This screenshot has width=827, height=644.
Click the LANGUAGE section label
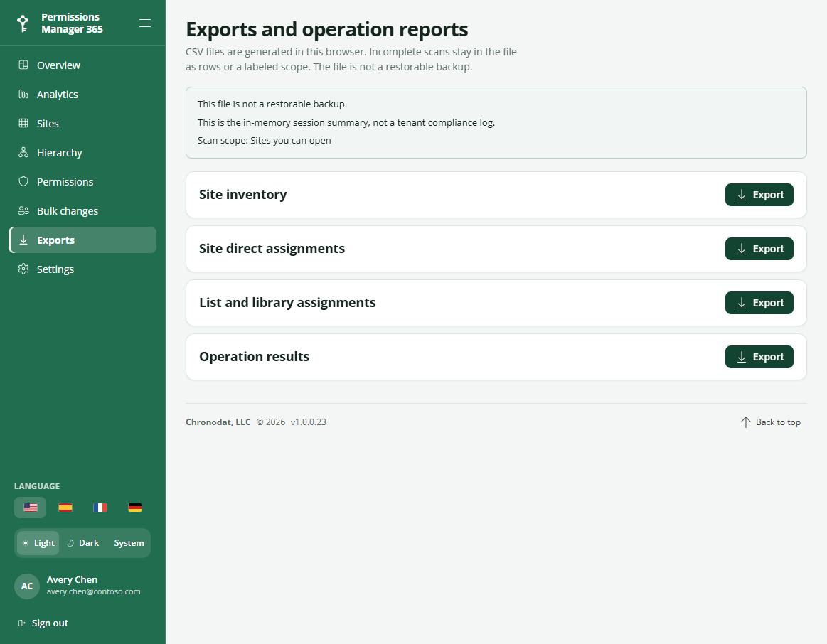coord(37,486)
